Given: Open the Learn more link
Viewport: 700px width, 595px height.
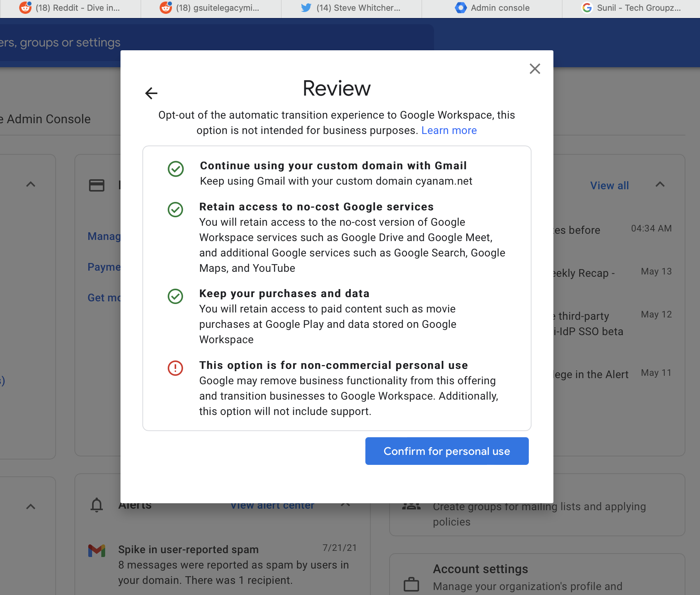Looking at the screenshot, I should 449,131.
